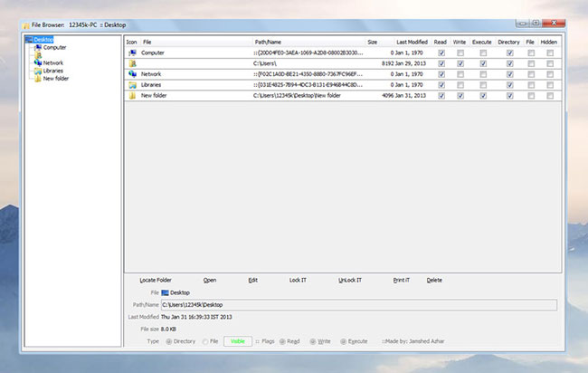Sort by the Path/Name column header
The height and width of the screenshot is (373, 588).
[268, 42]
